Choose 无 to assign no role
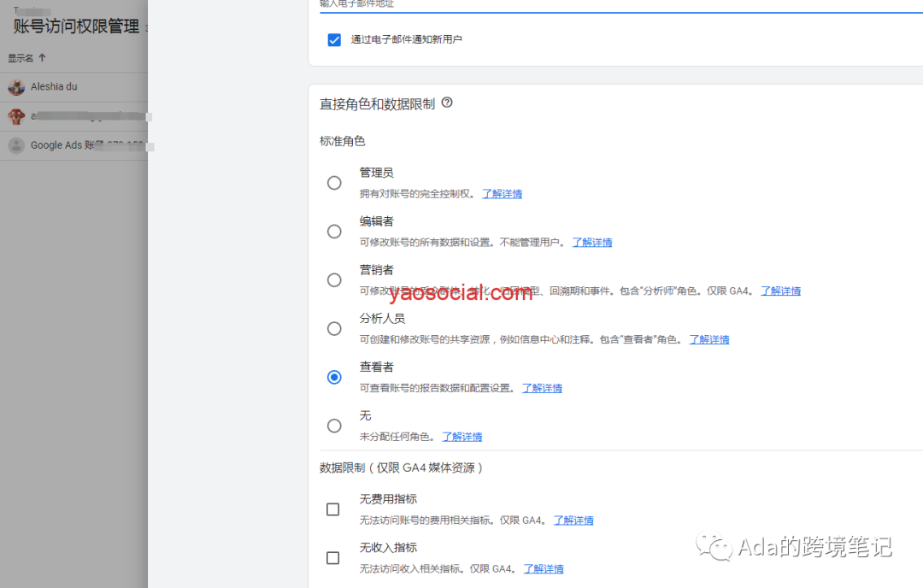923x588 pixels. tap(334, 426)
